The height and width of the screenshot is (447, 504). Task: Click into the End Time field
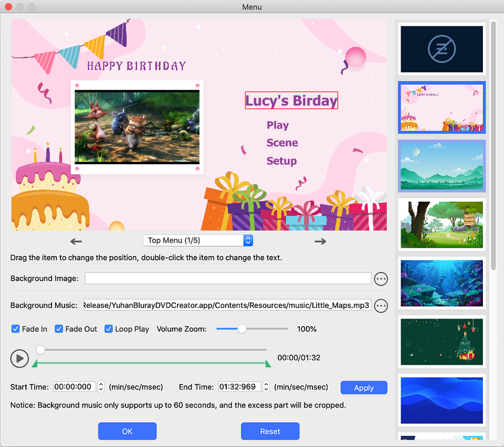(x=240, y=387)
